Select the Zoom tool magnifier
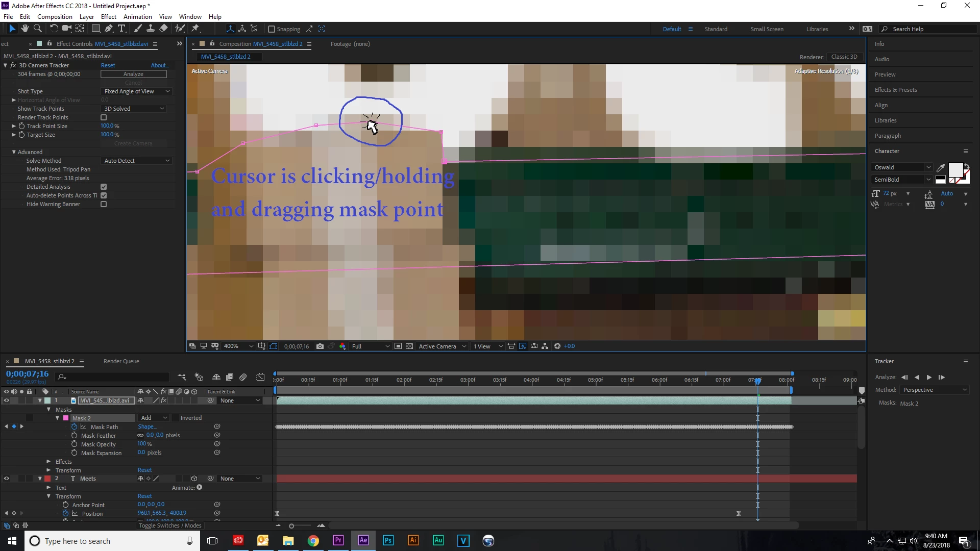980x551 pixels. [x=37, y=29]
